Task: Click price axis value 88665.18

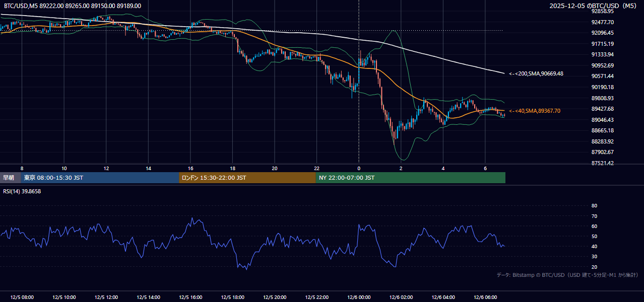Action: click(x=603, y=130)
